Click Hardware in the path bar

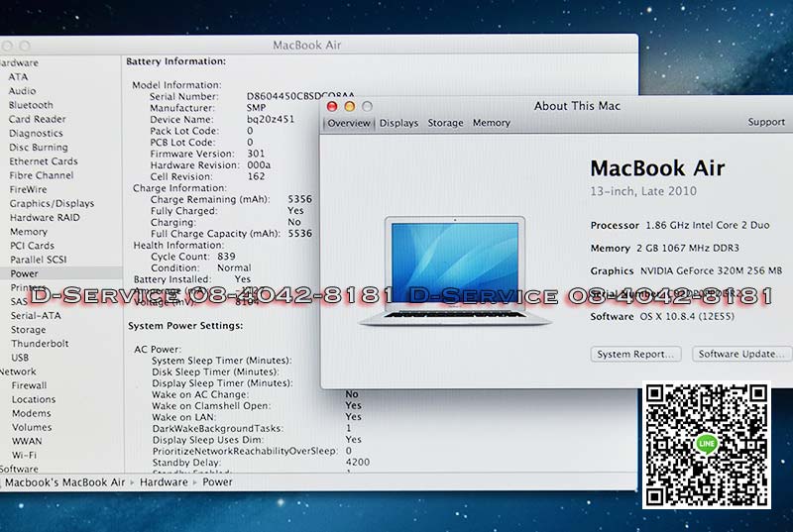(164, 482)
